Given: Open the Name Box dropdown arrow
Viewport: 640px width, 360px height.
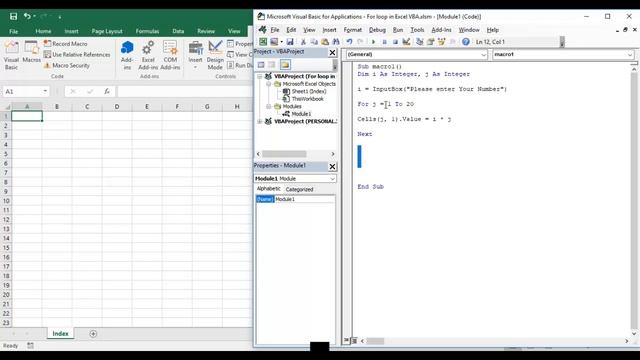Looking at the screenshot, I should 45,91.
